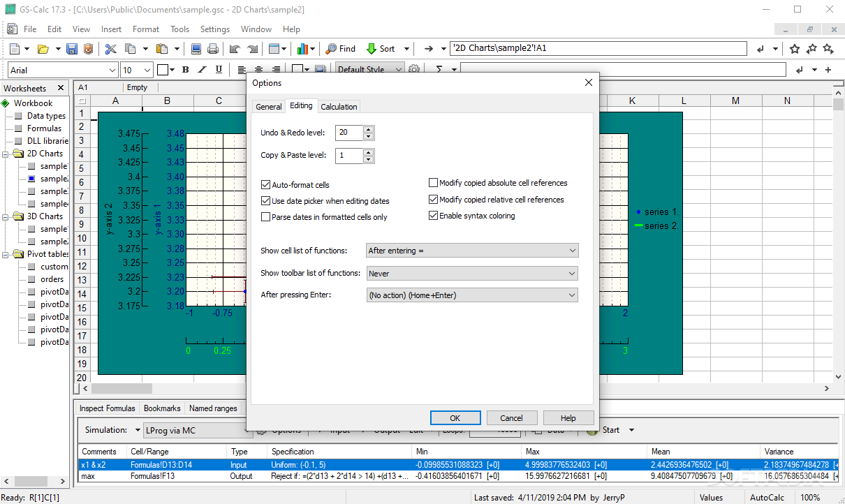The height and width of the screenshot is (504, 845).
Task: Open the Insert menu
Action: 111,29
